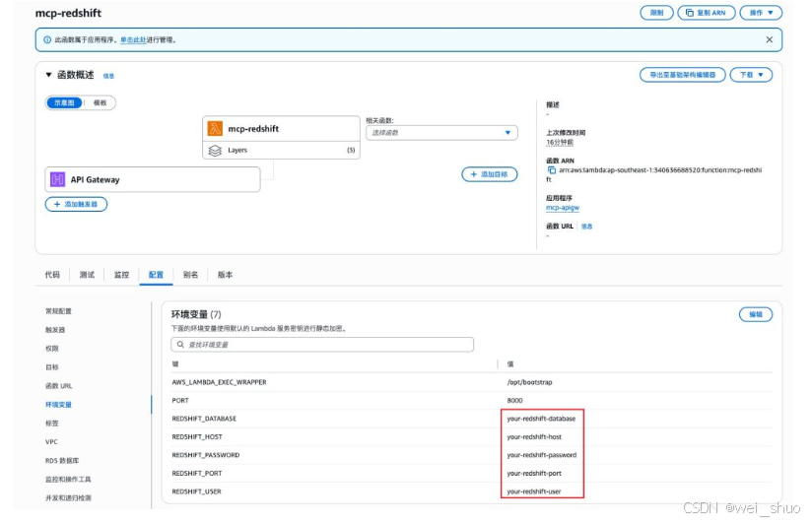Click the search icon in environment variable filter
The height and width of the screenshot is (523, 812).
180,345
